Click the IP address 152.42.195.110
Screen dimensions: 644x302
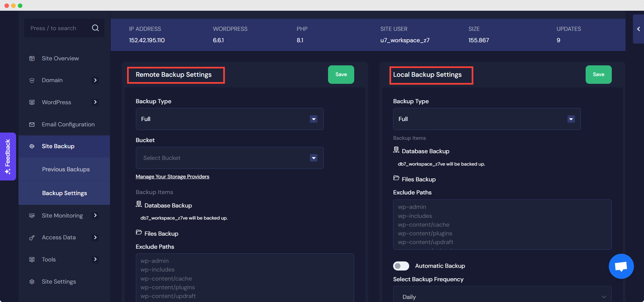147,40
